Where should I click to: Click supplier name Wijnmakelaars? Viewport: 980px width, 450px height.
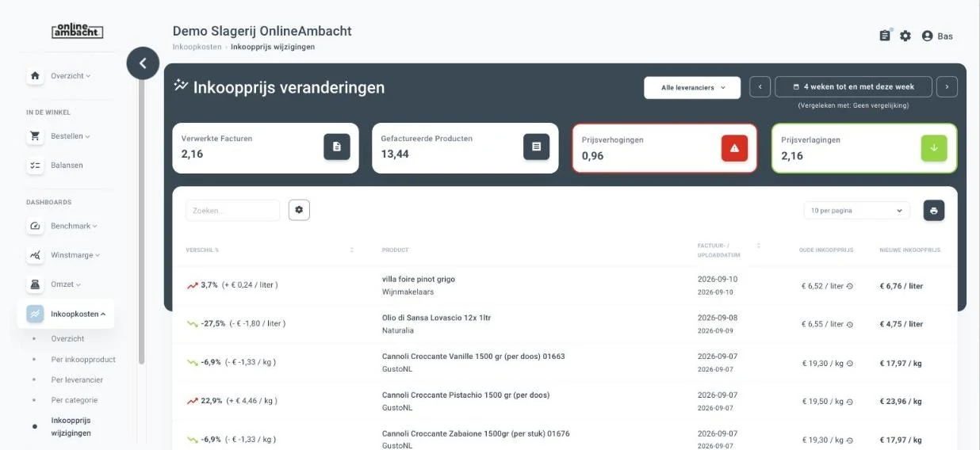(408, 292)
